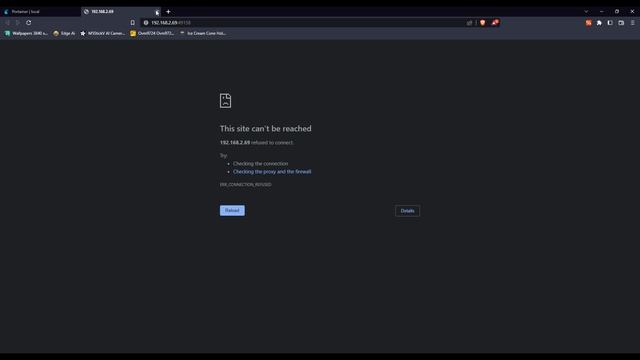The height and width of the screenshot is (360, 640).
Task: Toggle the sidebar panel icon
Action: 610,23
